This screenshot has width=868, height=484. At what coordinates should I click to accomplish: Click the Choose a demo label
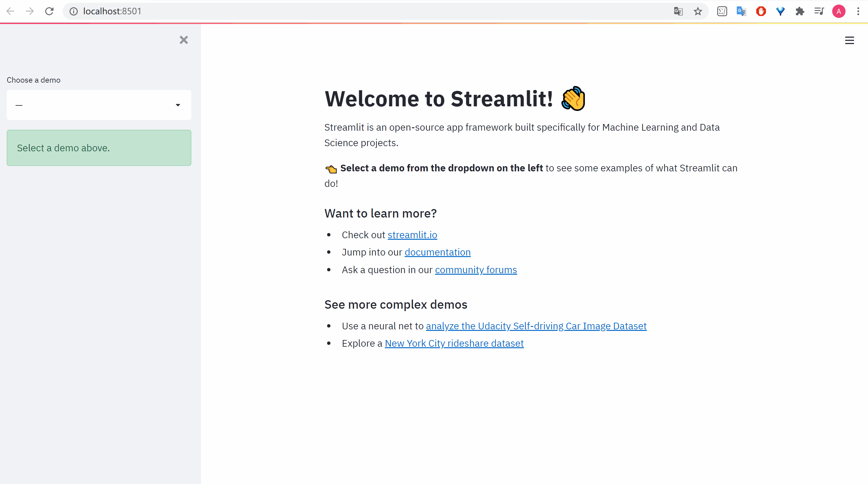coord(33,80)
